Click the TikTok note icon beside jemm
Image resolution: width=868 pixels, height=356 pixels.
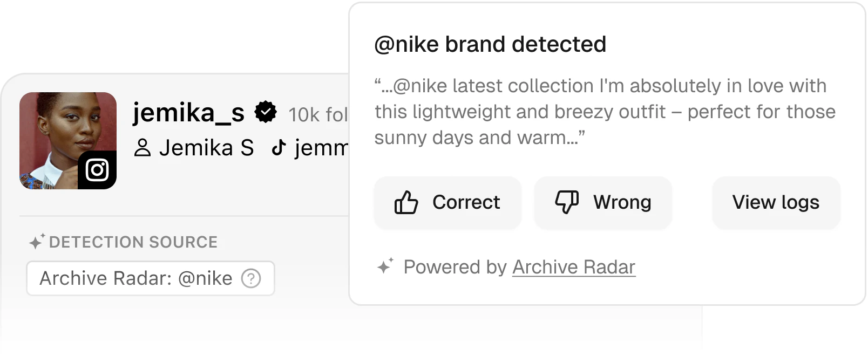tap(279, 148)
